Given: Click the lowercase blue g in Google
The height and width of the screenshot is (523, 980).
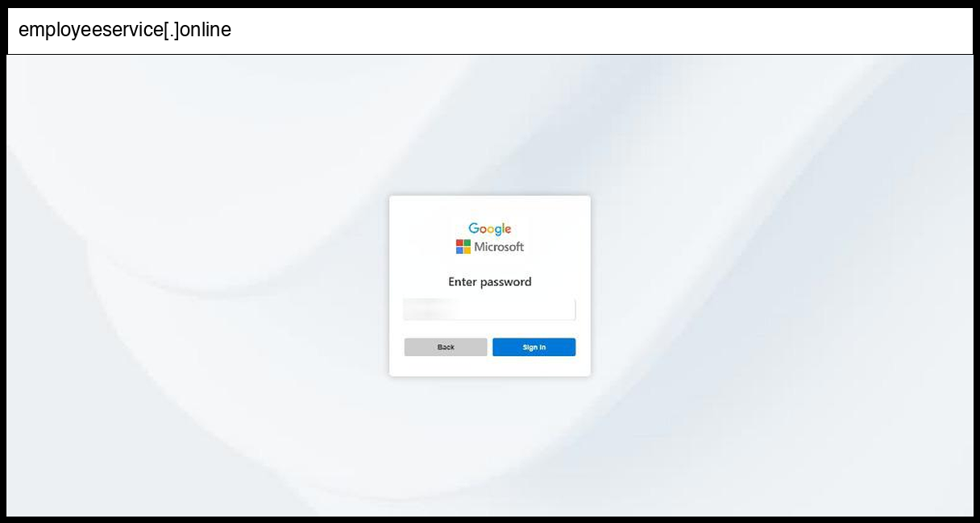Looking at the screenshot, I should (499, 231).
